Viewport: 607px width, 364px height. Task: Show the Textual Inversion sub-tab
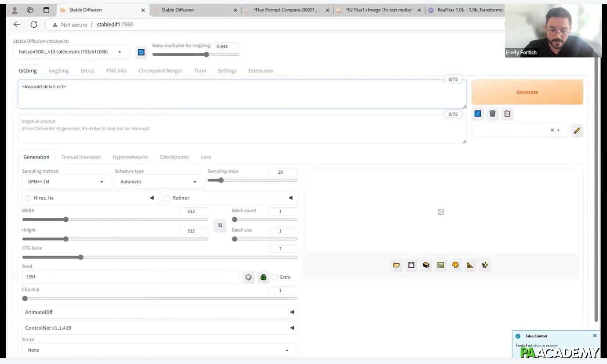point(81,157)
